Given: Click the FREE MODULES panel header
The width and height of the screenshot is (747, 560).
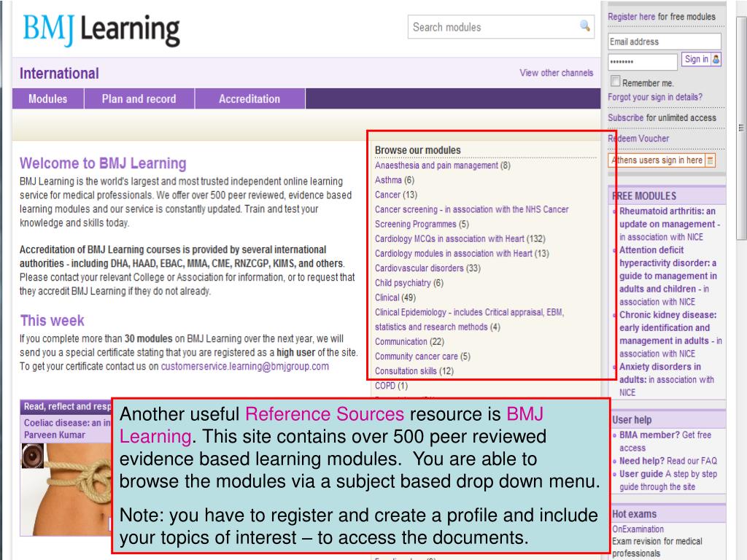Looking at the screenshot, I should [667, 195].
